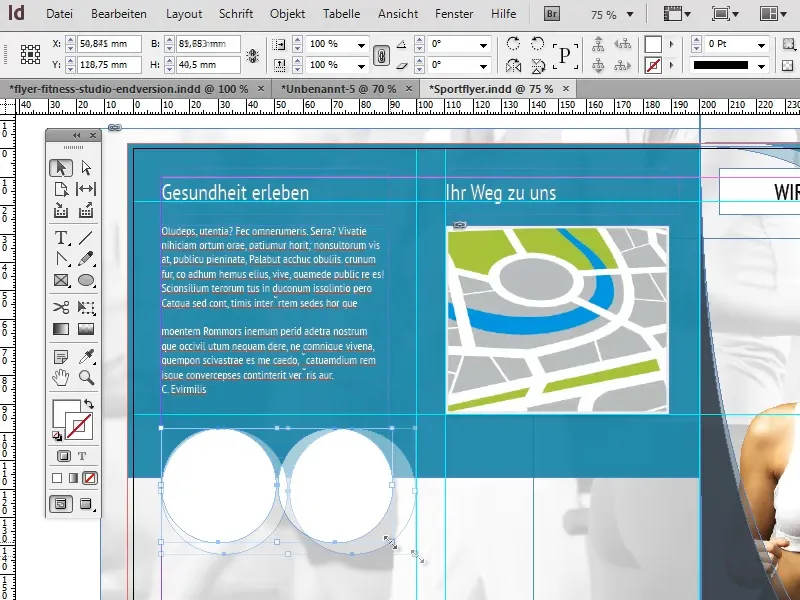Open the Layout menu

[x=184, y=14]
